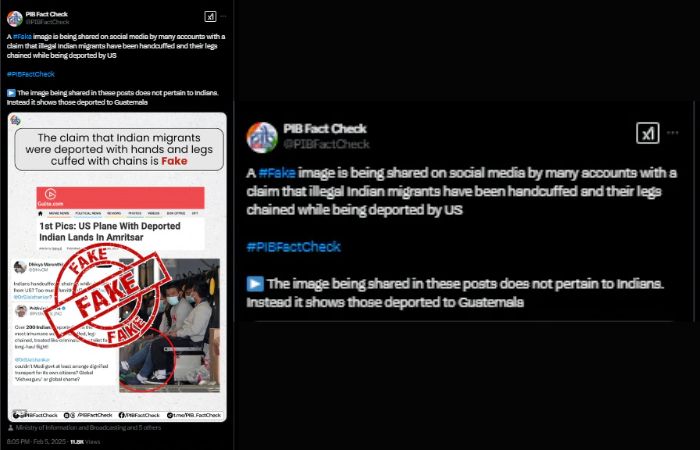View the 11.2K Views count details

[85, 442]
